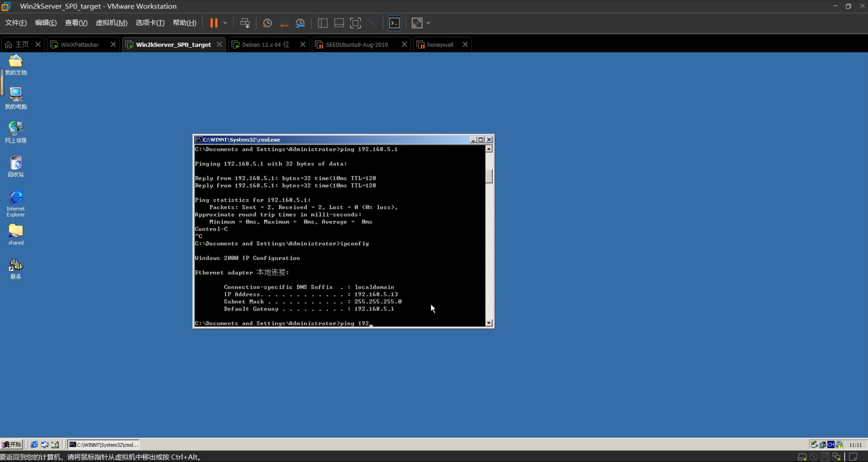Click cmd.exe taskbar button
868x462 pixels.
click(x=104, y=445)
